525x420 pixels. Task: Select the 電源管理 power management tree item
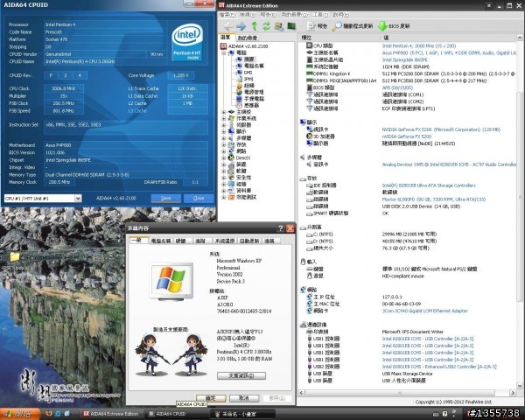pos(254,92)
